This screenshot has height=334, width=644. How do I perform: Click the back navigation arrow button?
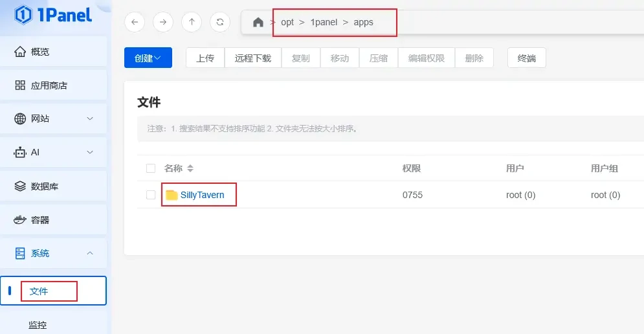(134, 22)
